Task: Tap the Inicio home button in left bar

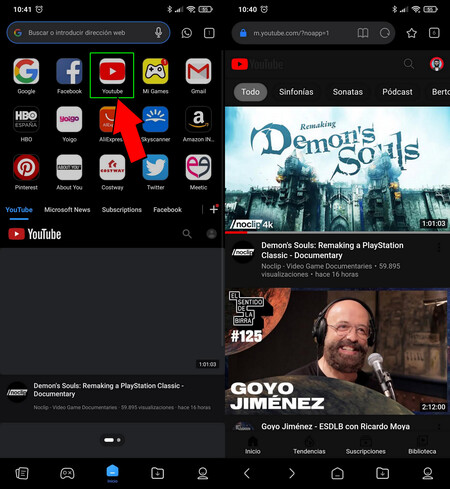Action: pos(112,474)
